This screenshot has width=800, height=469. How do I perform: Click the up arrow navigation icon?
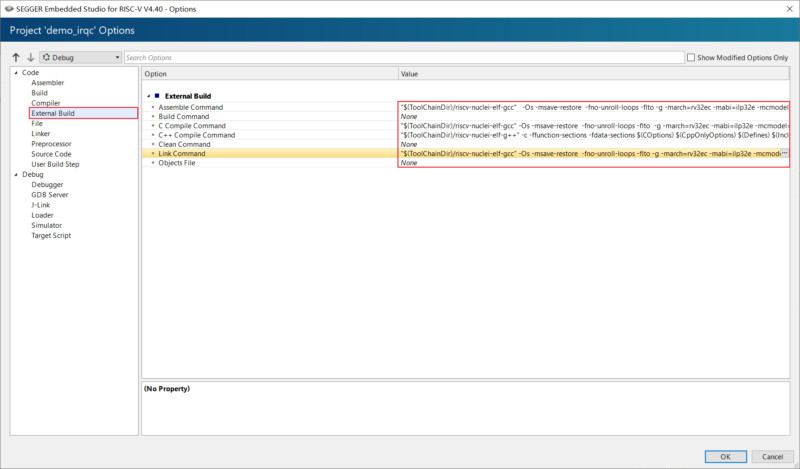16,58
